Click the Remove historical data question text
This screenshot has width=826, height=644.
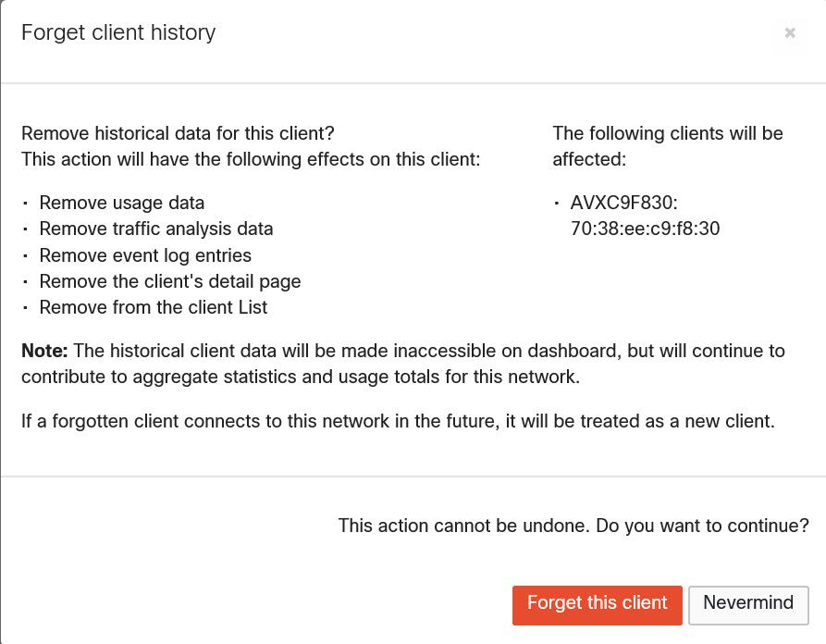[x=178, y=133]
